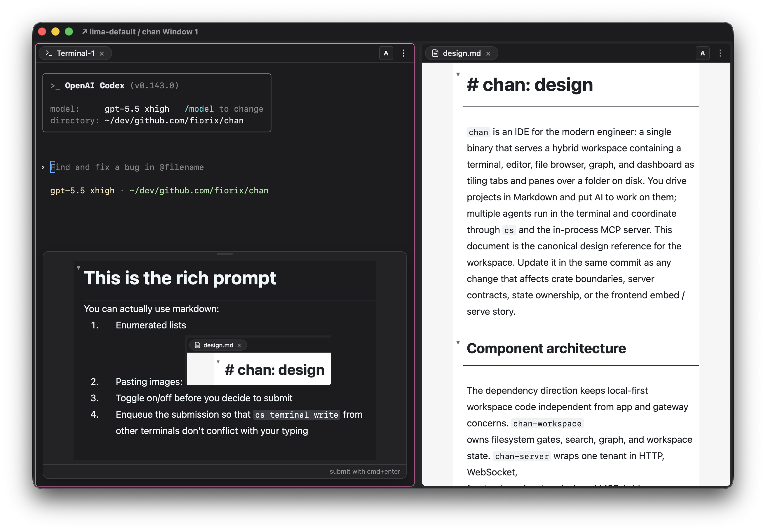This screenshot has width=766, height=532.
Task: Click 'submit with cmd+enter' hint
Action: click(x=365, y=471)
